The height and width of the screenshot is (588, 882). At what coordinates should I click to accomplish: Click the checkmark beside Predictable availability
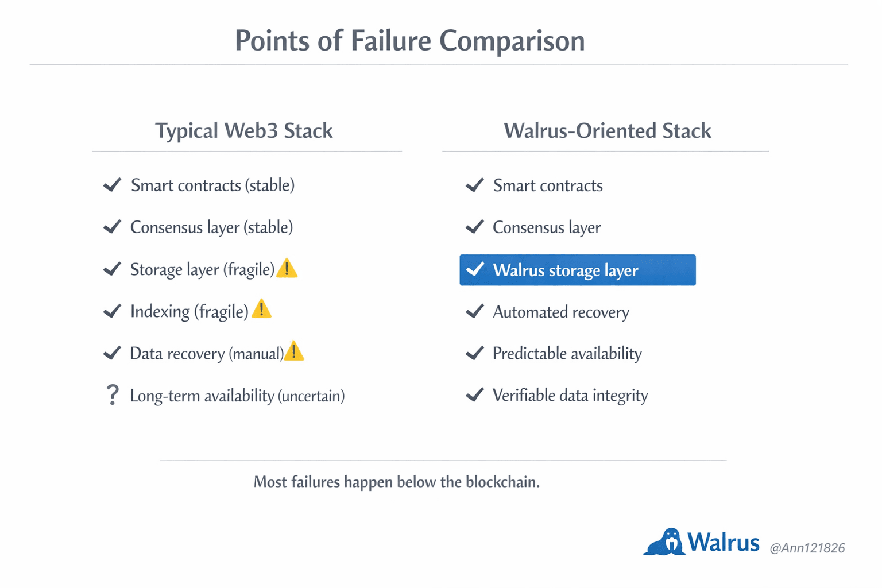(475, 353)
